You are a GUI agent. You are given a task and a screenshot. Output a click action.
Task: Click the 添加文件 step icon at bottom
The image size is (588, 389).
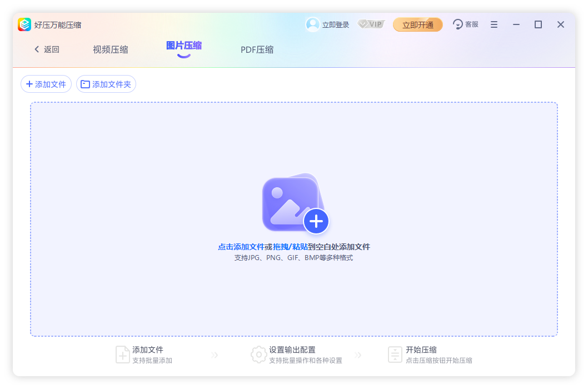coord(122,355)
